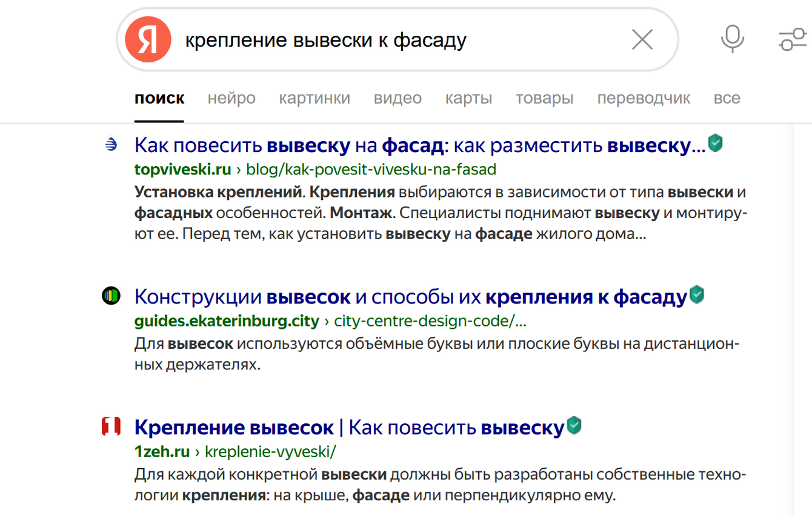Go to the видео tab

pyautogui.click(x=398, y=98)
